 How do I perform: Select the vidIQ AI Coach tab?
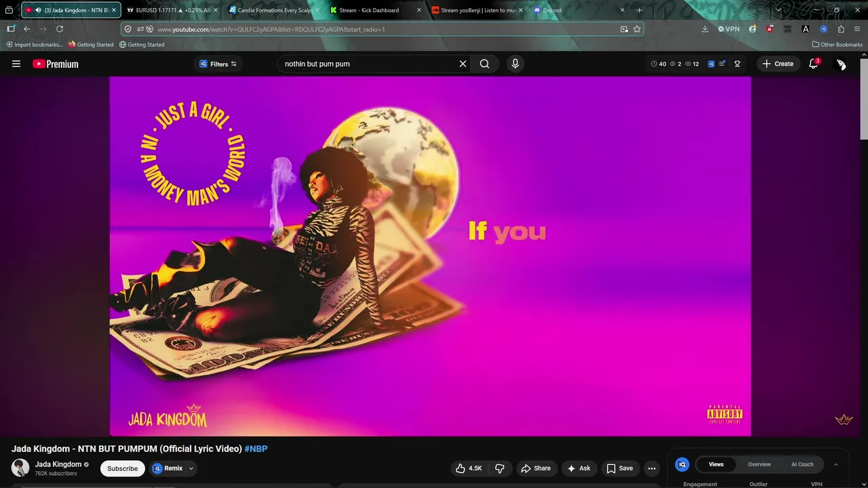802,464
